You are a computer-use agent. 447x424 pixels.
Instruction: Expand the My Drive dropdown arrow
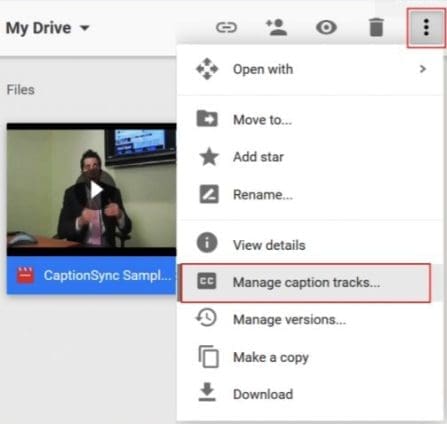[85, 28]
